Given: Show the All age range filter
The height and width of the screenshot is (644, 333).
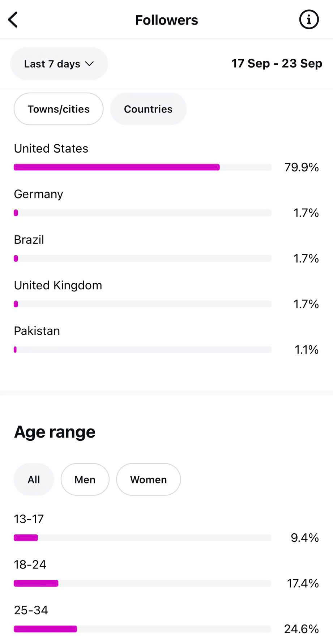Looking at the screenshot, I should click(x=34, y=479).
